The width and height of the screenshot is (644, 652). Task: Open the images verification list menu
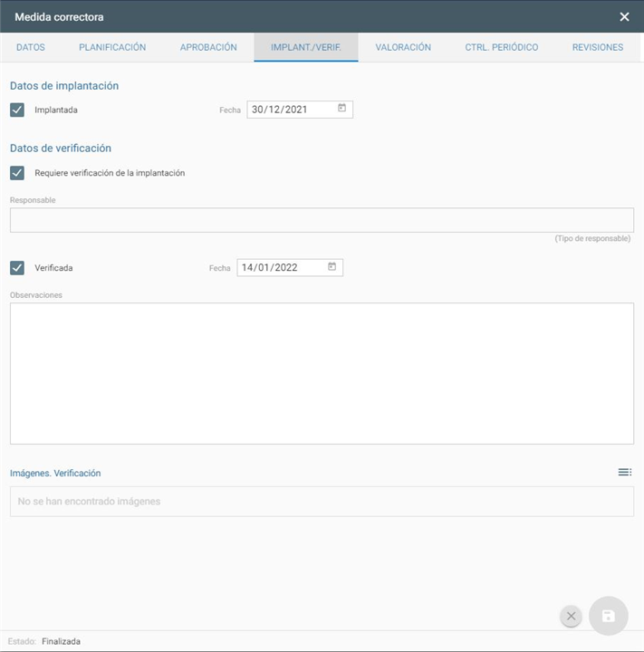click(624, 472)
